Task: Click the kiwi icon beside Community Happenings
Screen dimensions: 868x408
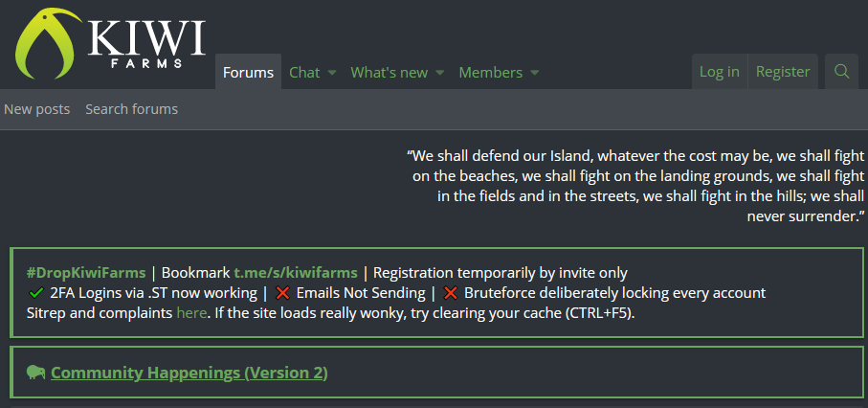Action: tap(36, 373)
